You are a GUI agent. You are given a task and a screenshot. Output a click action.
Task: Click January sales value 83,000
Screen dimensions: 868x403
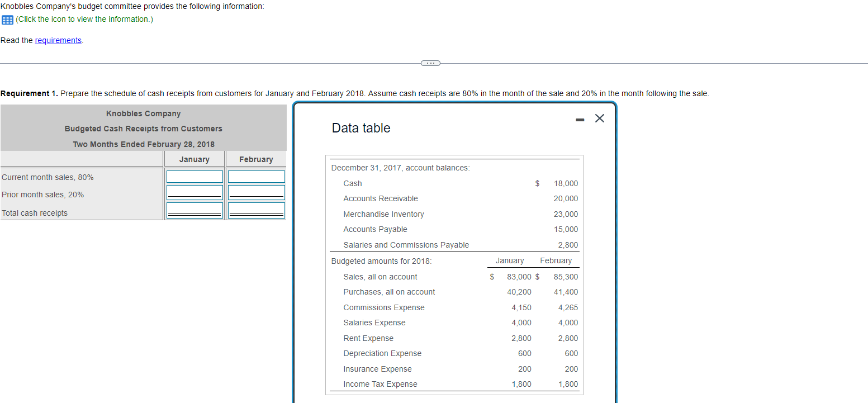(519, 277)
